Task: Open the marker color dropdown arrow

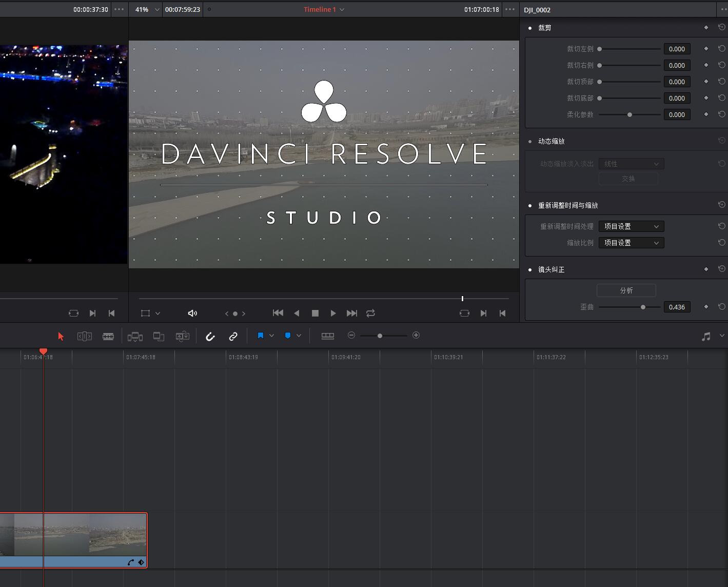Action: click(x=299, y=336)
